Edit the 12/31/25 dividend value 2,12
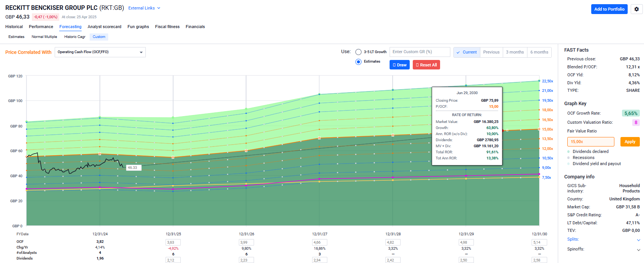This screenshot has height=263, width=644. click(173, 260)
